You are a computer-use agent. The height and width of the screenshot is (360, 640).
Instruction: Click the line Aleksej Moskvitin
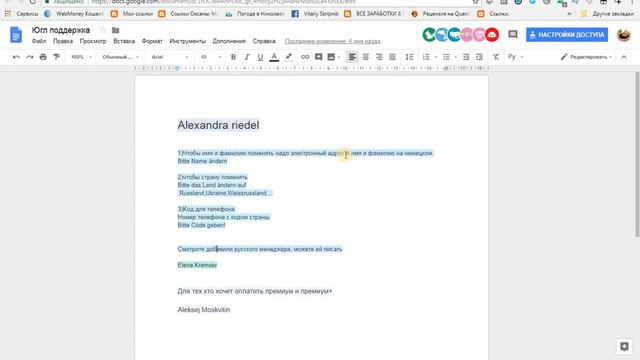[204, 310]
